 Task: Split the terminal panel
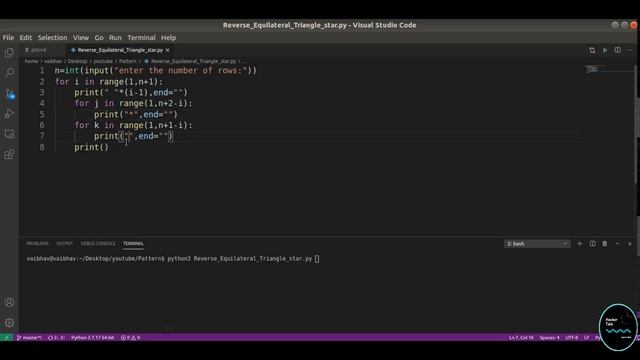pos(592,244)
